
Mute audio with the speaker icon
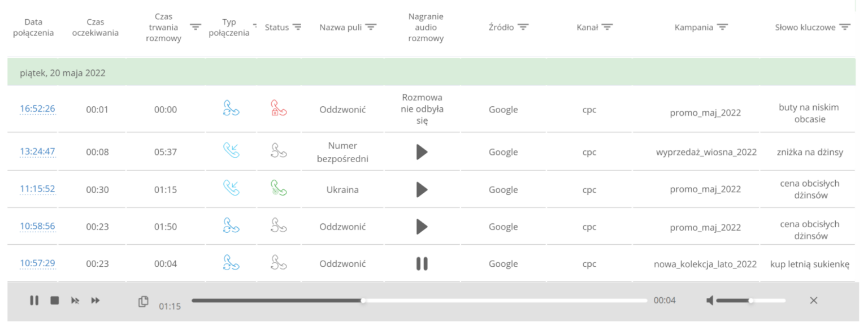coord(710,301)
